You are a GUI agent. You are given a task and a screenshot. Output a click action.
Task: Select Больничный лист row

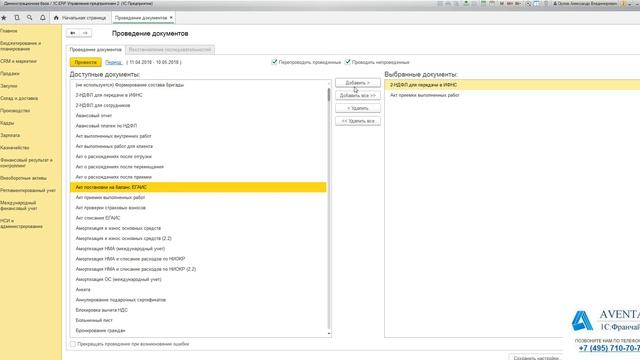(x=198, y=320)
